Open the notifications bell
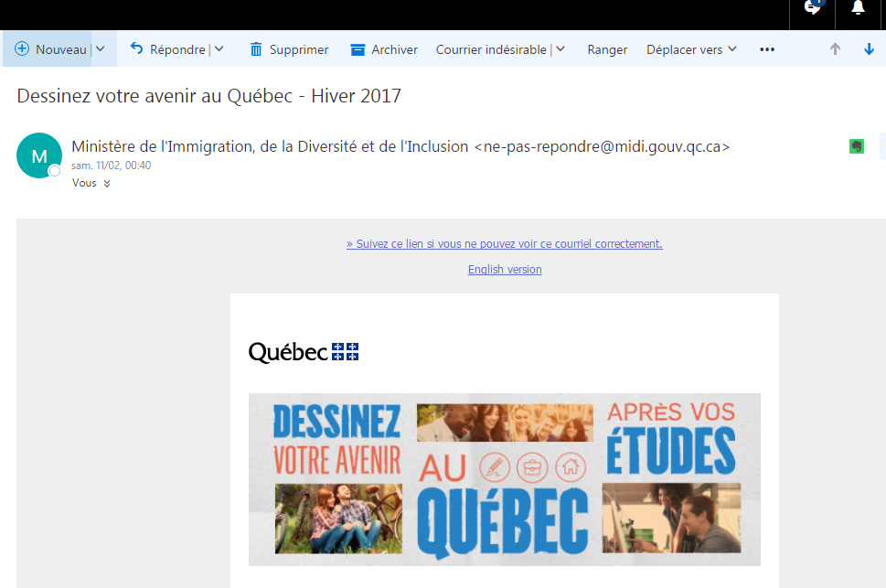This screenshot has height=588, width=886. [858, 8]
